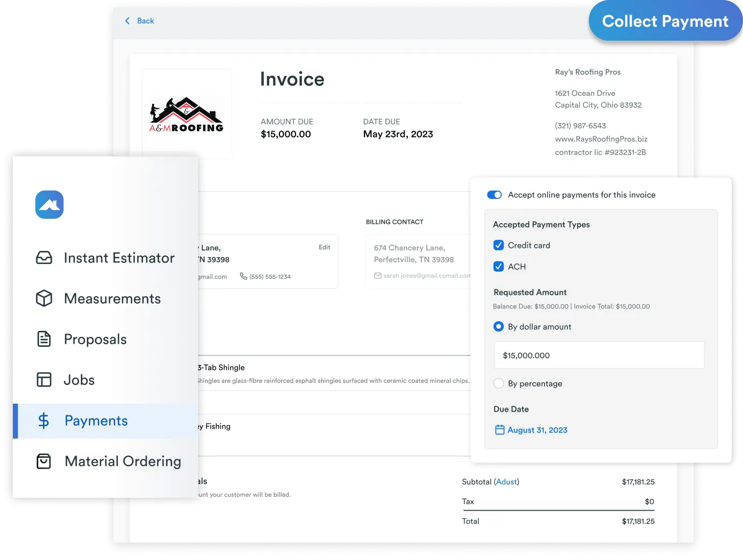
Task: Click the app logo above the sidebar
Action: (x=49, y=205)
